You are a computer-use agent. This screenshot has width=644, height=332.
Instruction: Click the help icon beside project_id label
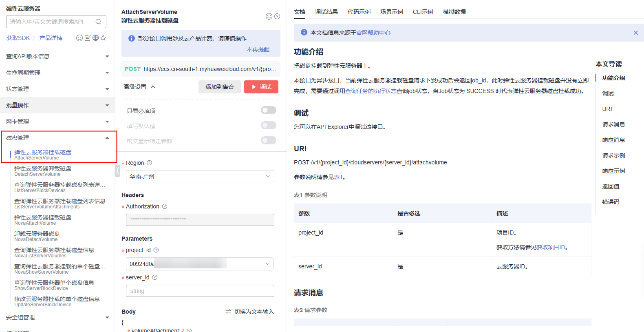click(x=156, y=250)
